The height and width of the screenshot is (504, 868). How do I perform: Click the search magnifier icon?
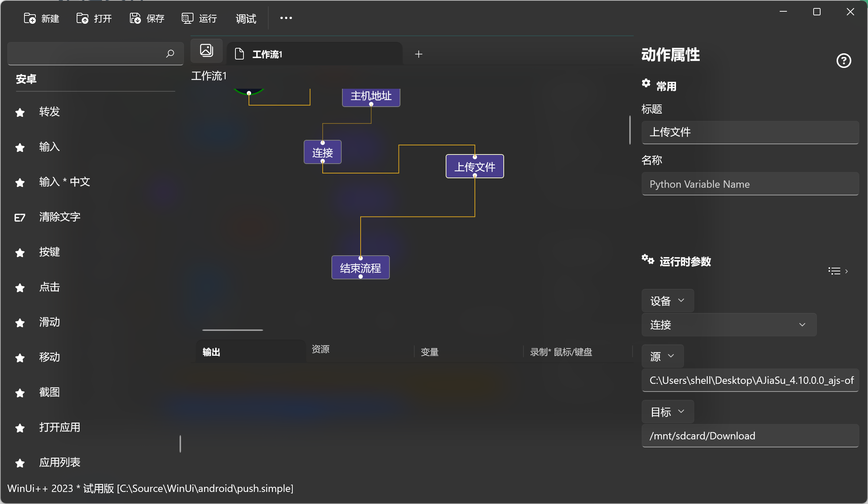170,54
